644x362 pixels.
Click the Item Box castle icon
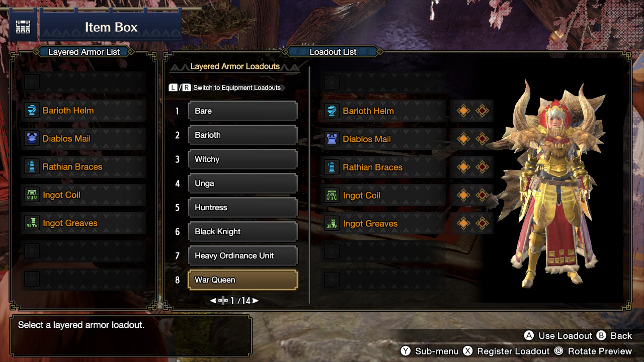tap(23, 27)
